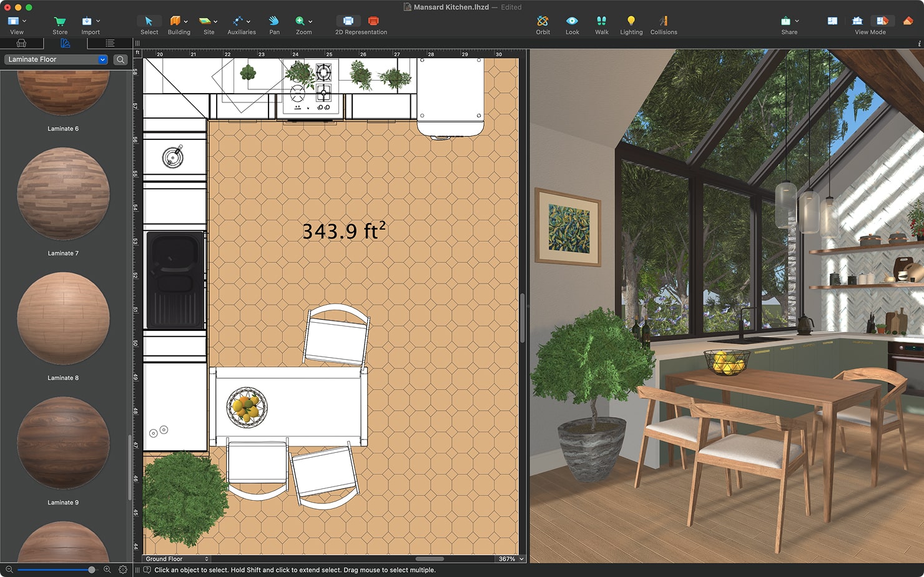Open the Ground Floor story selector
The width and height of the screenshot is (924, 577).
pyautogui.click(x=177, y=559)
